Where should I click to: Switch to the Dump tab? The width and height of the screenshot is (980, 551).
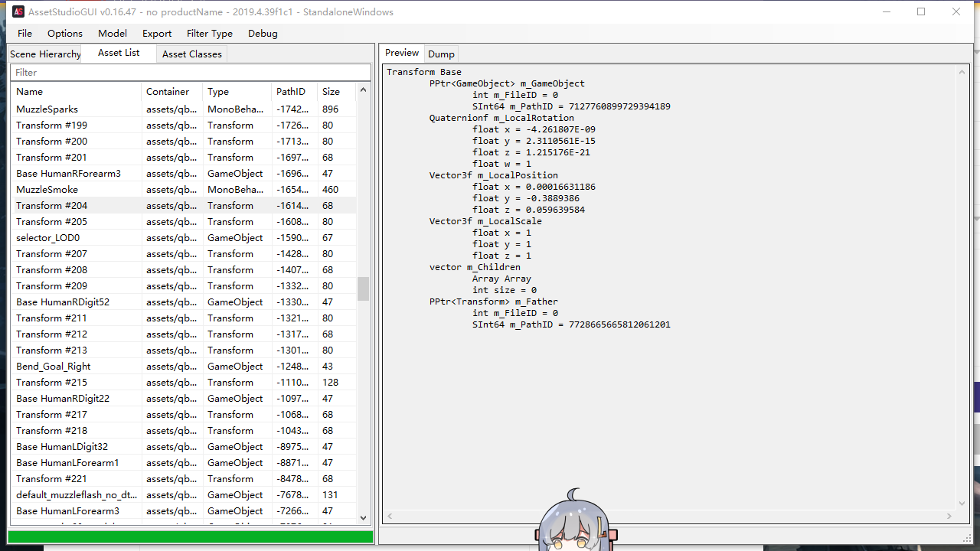coord(441,54)
